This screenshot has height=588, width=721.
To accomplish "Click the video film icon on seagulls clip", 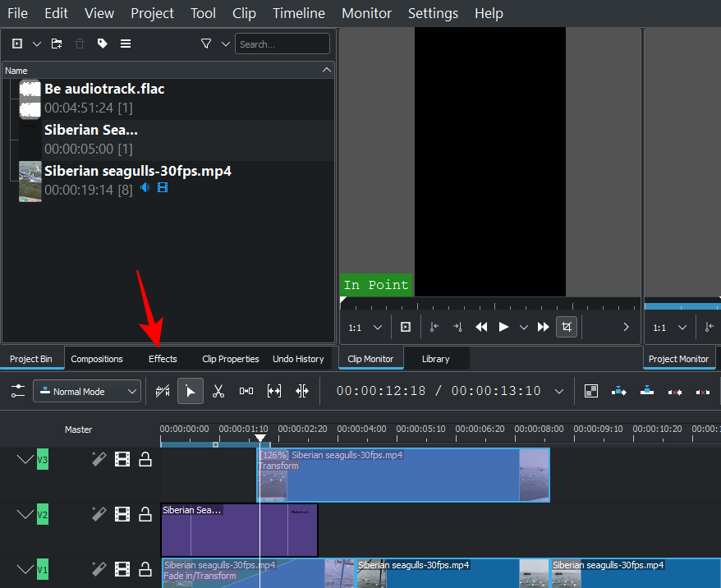I will coord(163,187).
